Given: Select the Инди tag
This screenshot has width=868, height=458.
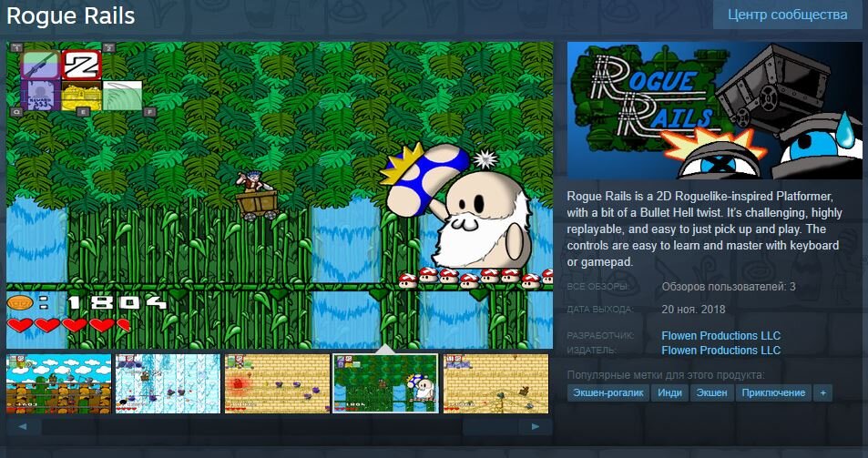Looking at the screenshot, I should coord(669,392).
